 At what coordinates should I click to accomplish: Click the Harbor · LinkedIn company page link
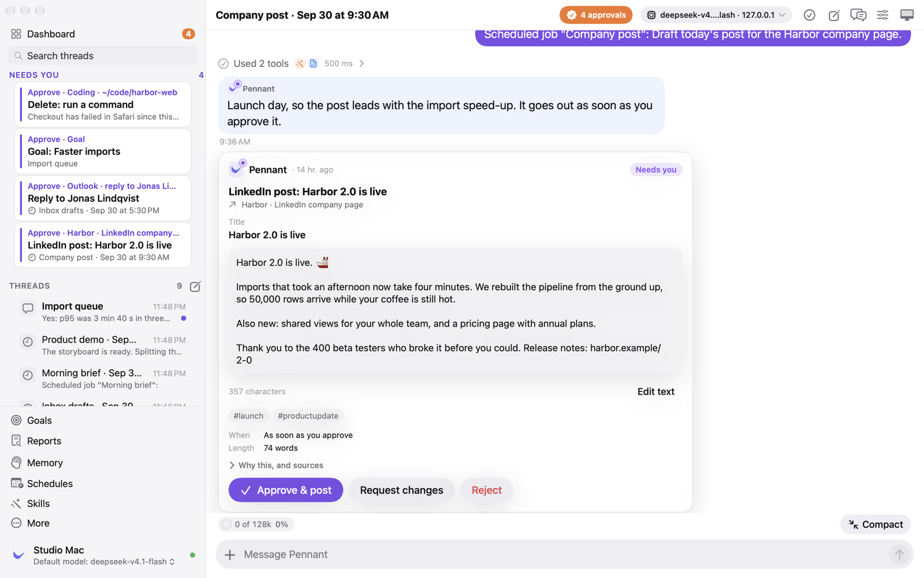click(x=296, y=205)
